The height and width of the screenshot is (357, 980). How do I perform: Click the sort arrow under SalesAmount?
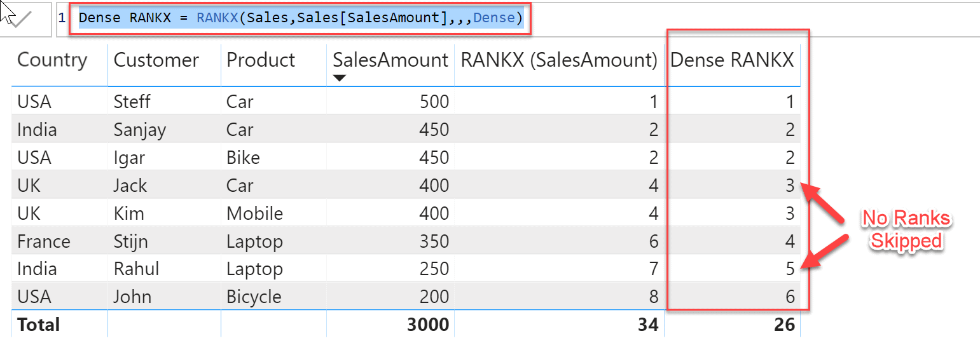pyautogui.click(x=340, y=78)
